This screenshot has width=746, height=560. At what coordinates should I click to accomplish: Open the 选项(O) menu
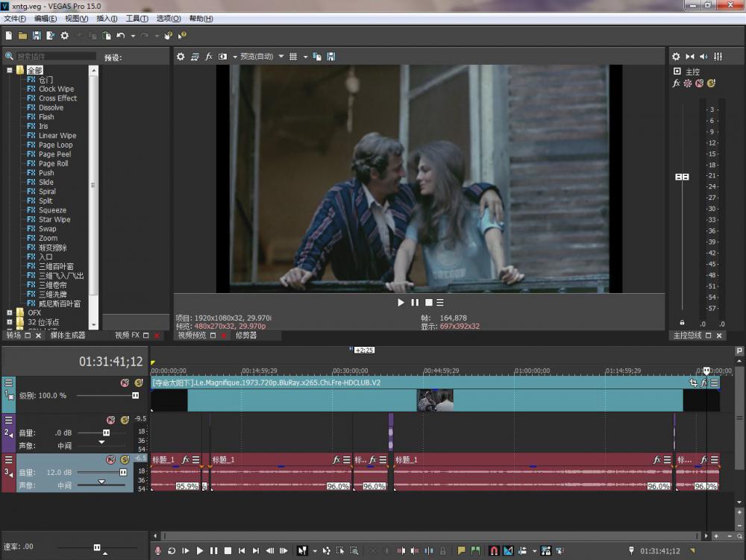169,19
